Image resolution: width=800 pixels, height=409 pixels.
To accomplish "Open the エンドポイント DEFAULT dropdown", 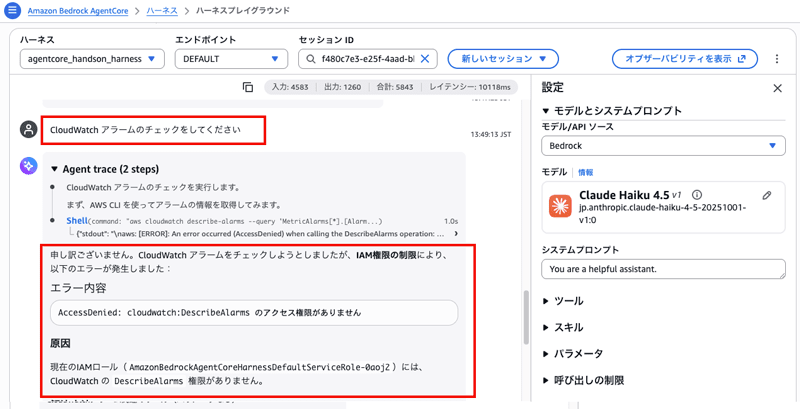I will (x=232, y=59).
